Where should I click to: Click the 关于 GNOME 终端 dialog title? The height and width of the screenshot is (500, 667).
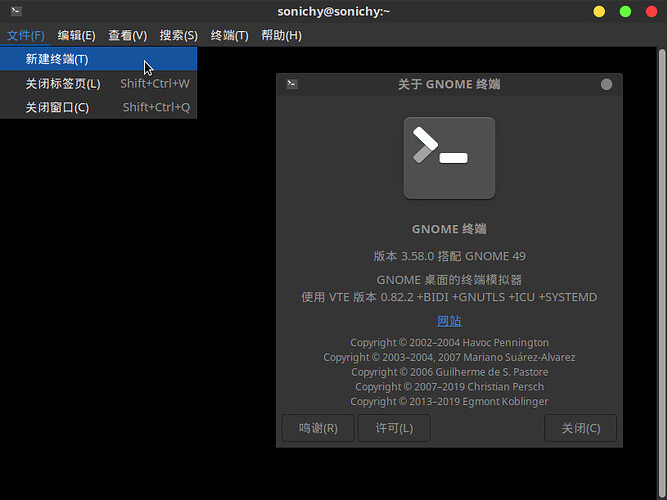[x=449, y=84]
